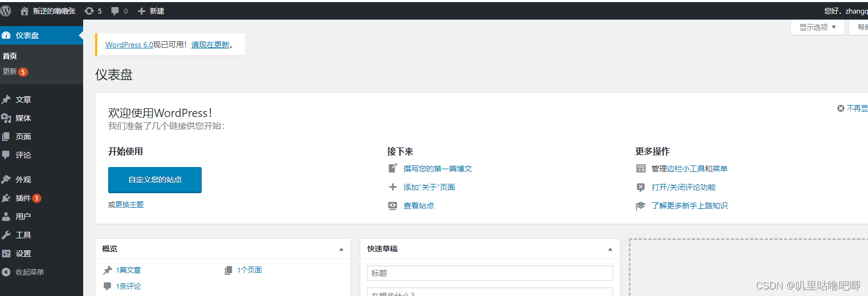
Task: Click the 设置 settings icon in sidebar
Action: (7, 254)
